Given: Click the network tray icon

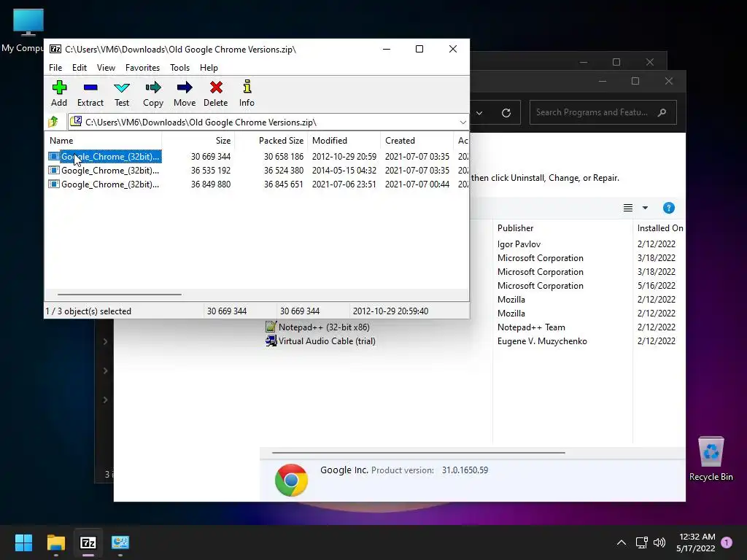Looking at the screenshot, I should click(641, 542).
